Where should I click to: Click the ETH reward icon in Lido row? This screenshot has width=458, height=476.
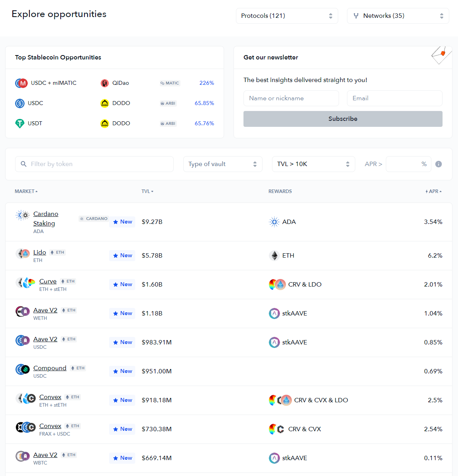point(274,256)
